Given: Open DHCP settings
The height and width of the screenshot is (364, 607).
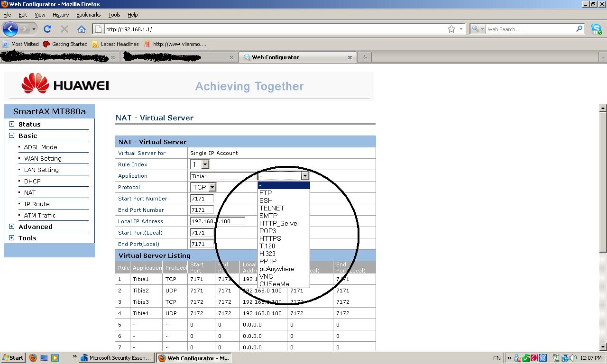Looking at the screenshot, I should (x=32, y=181).
